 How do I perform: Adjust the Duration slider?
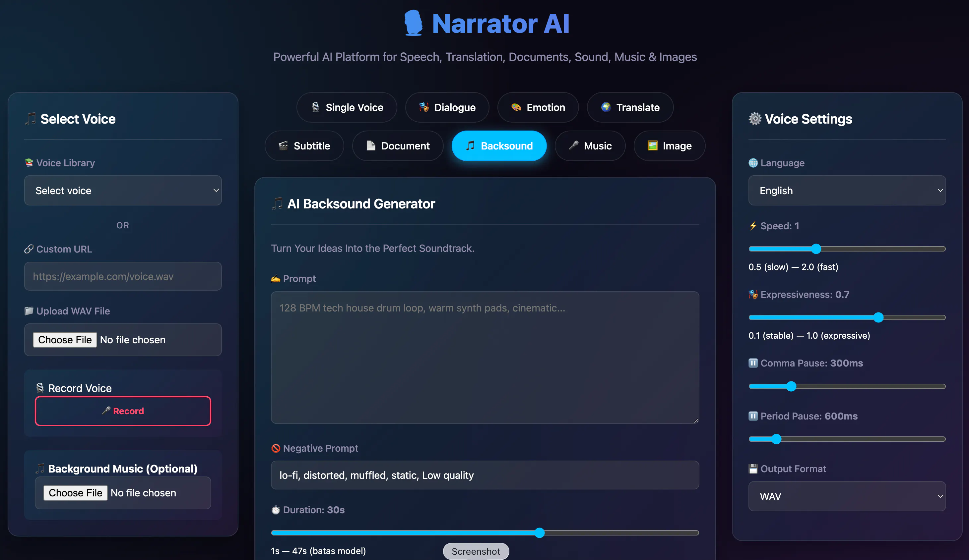coord(485,533)
